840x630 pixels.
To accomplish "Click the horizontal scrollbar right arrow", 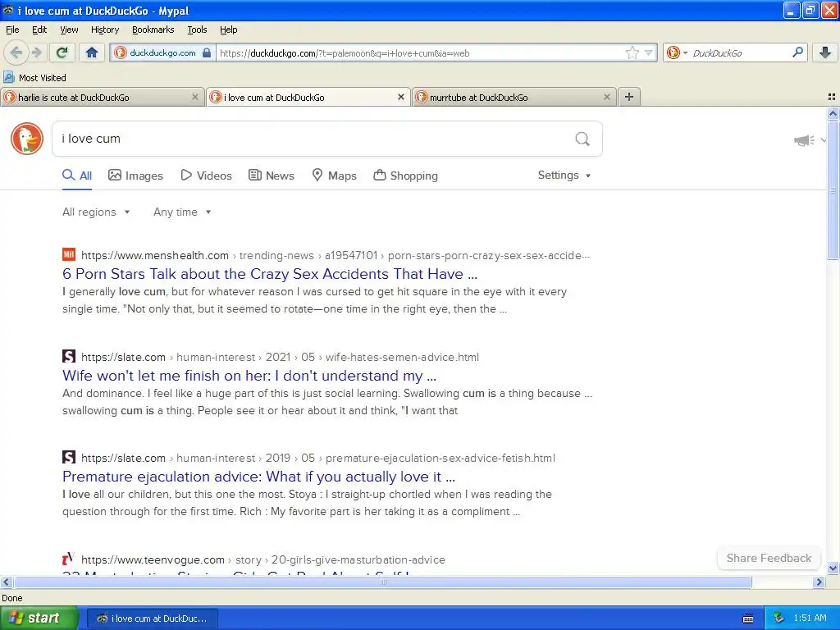I will pos(819,582).
